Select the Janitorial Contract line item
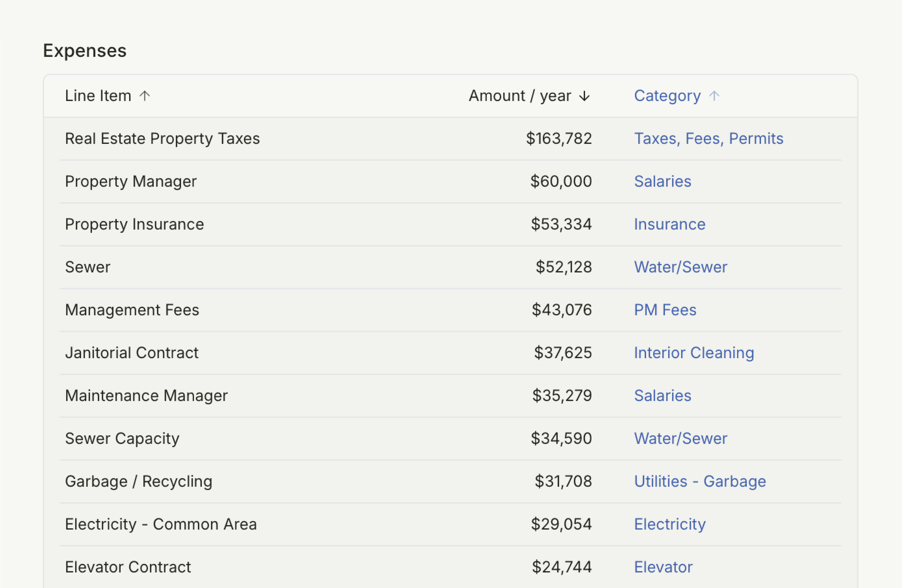902x588 pixels. pyautogui.click(x=131, y=353)
